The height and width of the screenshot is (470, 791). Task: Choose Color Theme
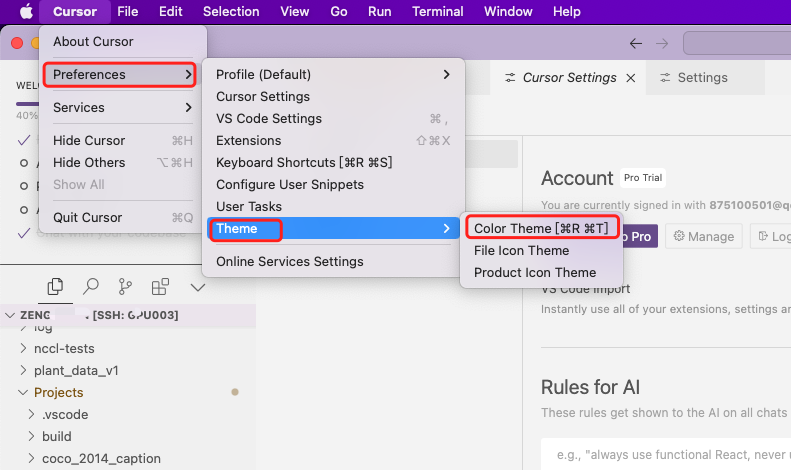(542, 228)
